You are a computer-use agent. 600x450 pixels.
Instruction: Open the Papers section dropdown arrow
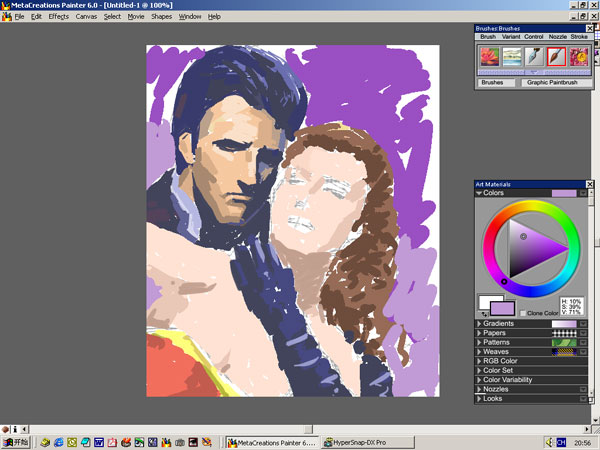click(x=583, y=333)
